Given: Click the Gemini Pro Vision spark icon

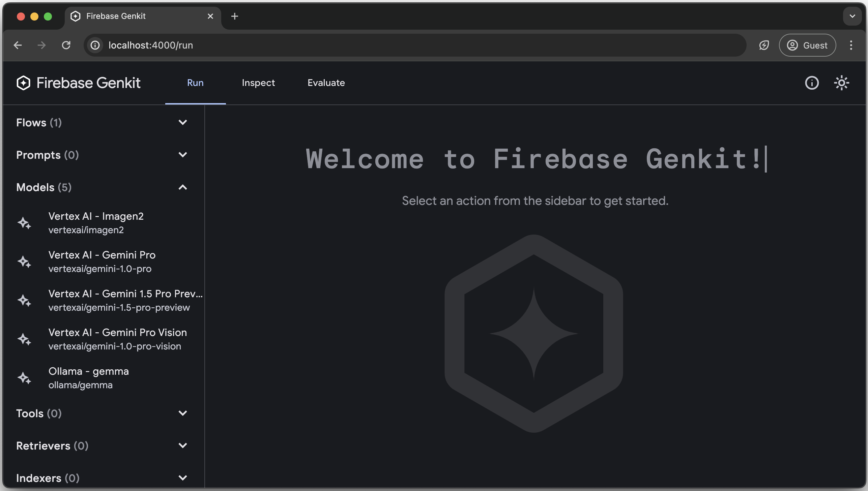Looking at the screenshot, I should point(24,339).
